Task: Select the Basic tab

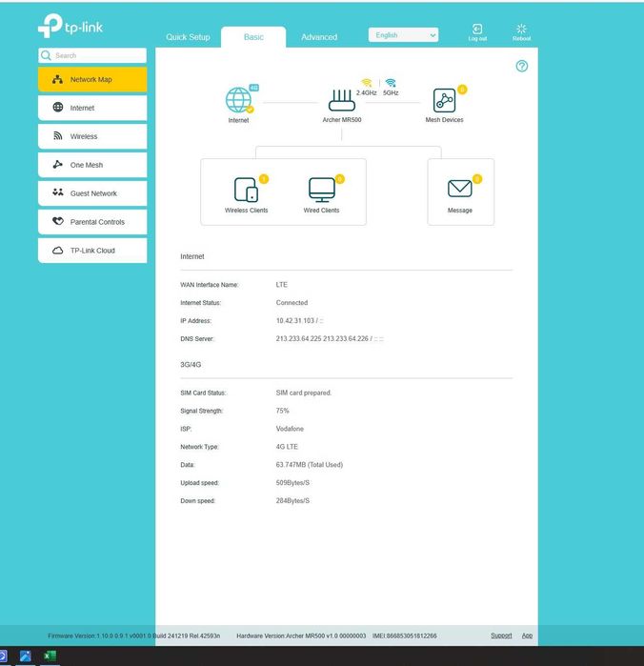Action: [253, 37]
